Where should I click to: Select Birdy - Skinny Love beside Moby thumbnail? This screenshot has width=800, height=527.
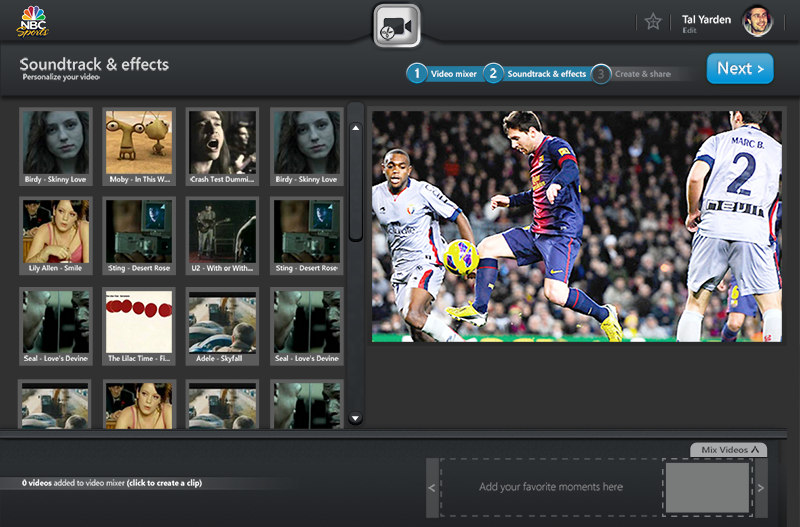56,146
